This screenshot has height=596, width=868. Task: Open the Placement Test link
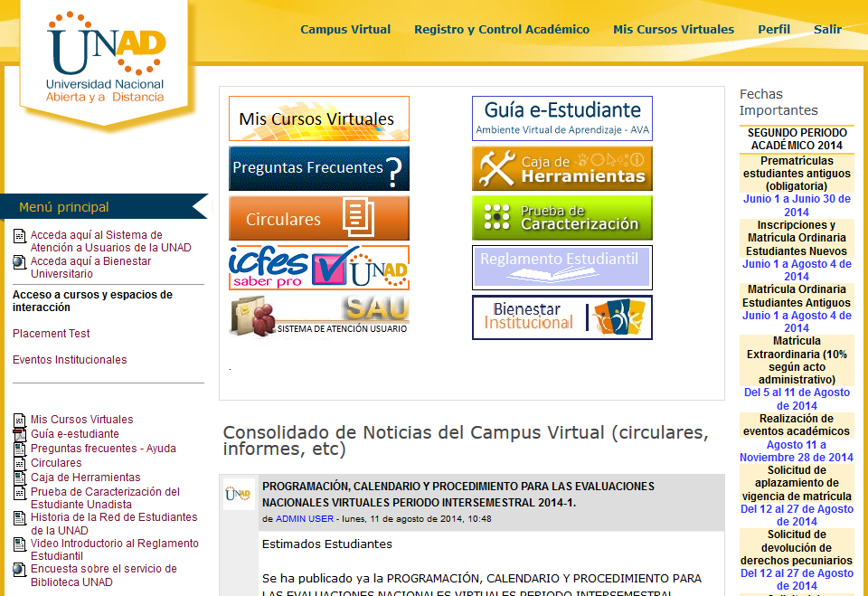(x=52, y=334)
